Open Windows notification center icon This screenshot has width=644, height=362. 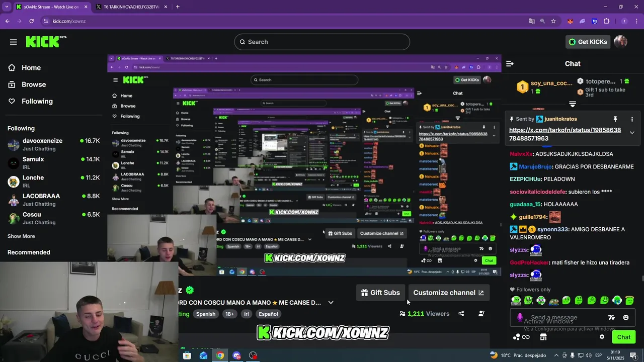pos(633,355)
